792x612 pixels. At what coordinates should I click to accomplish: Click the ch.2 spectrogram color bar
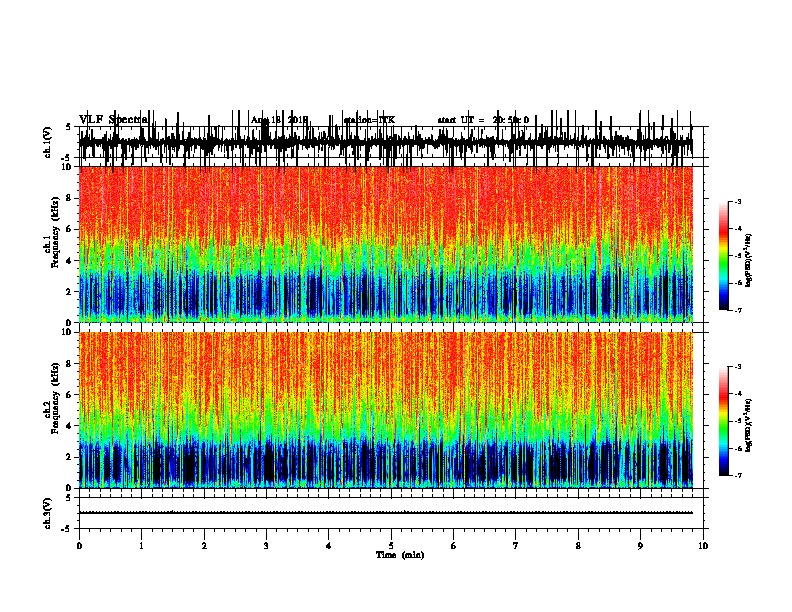coord(724,421)
